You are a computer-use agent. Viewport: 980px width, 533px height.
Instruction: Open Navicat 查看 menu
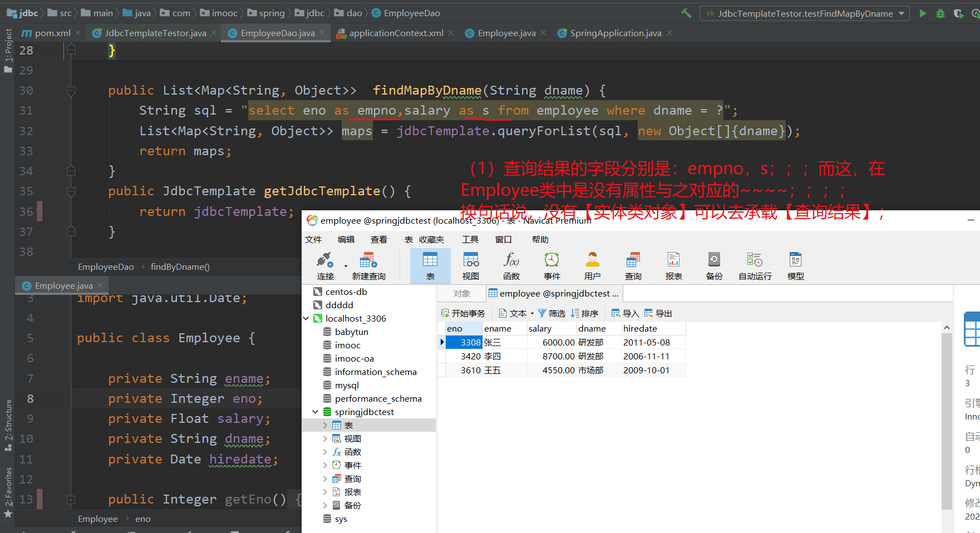(379, 240)
